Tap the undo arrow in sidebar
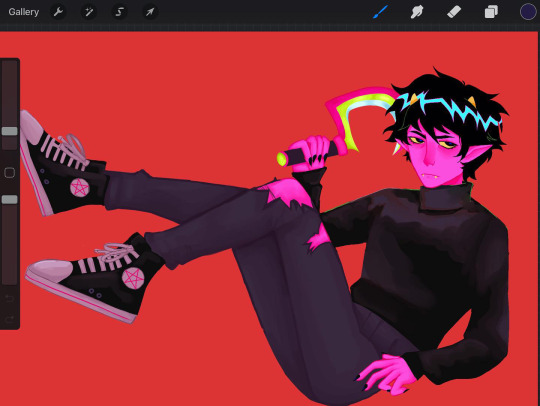 pos(9,298)
